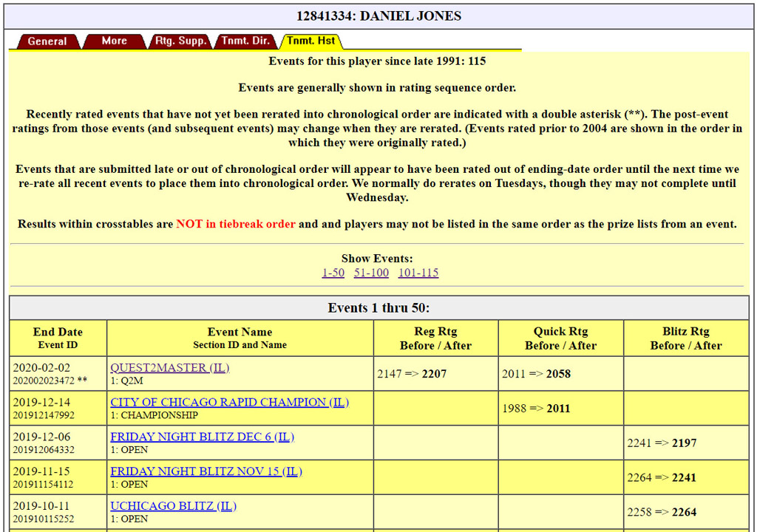Select event ID 201910115252

point(44,519)
